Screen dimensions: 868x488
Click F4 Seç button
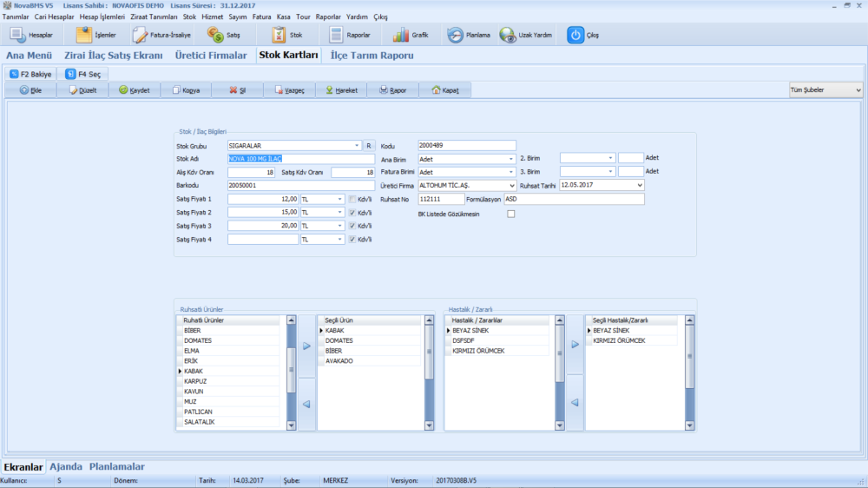pos(83,74)
